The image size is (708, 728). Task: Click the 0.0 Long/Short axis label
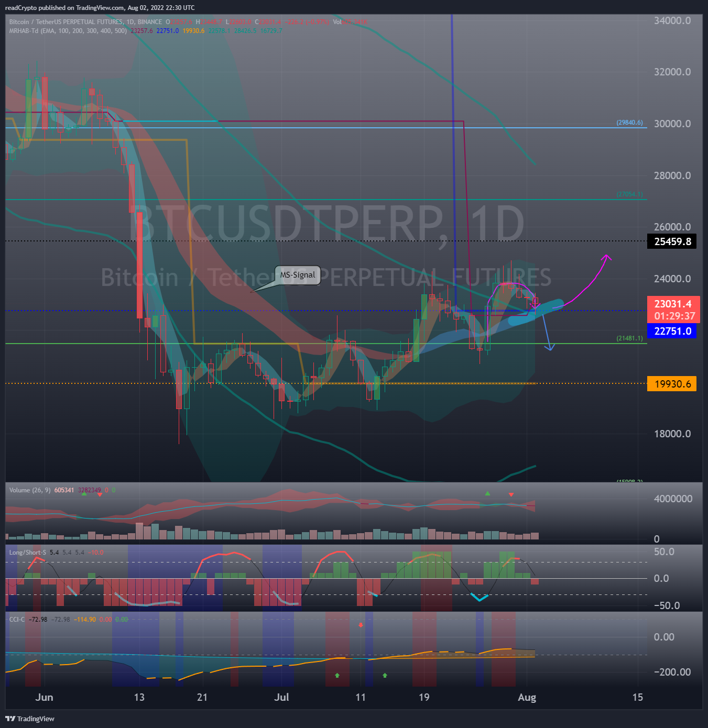coord(661,578)
